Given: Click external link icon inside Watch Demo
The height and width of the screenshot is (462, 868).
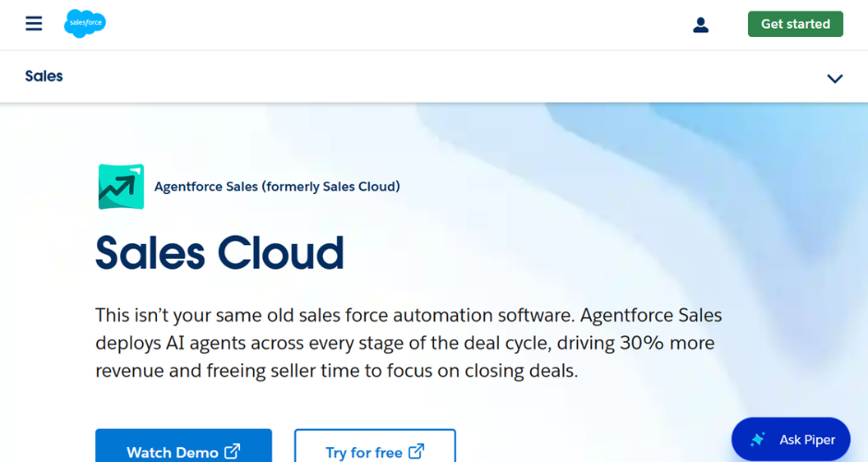Looking at the screenshot, I should 233,451.
